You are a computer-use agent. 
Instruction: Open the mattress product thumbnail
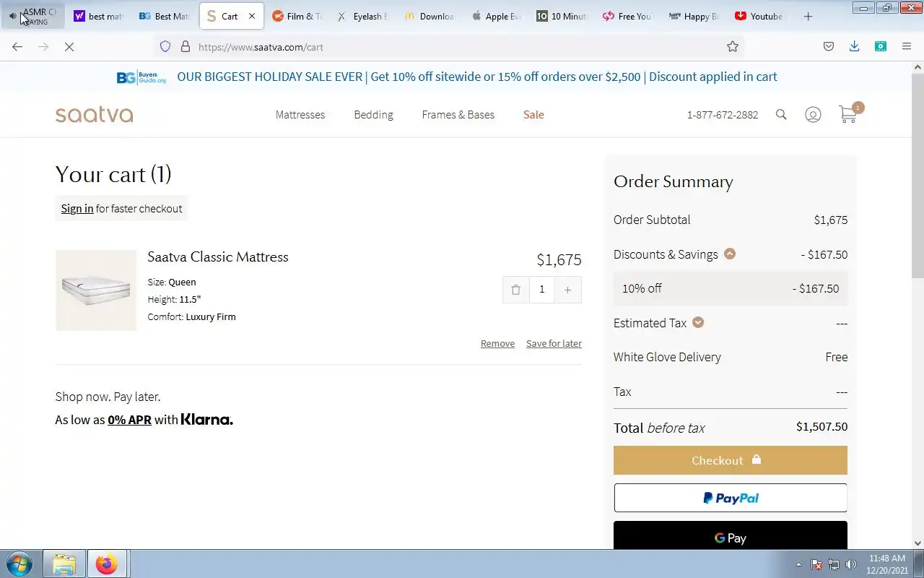pyautogui.click(x=96, y=290)
